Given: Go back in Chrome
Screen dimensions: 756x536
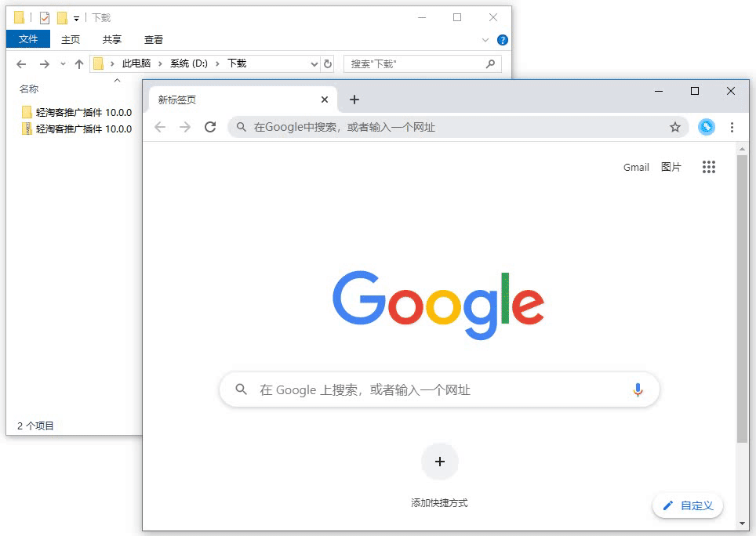Looking at the screenshot, I should pyautogui.click(x=160, y=127).
